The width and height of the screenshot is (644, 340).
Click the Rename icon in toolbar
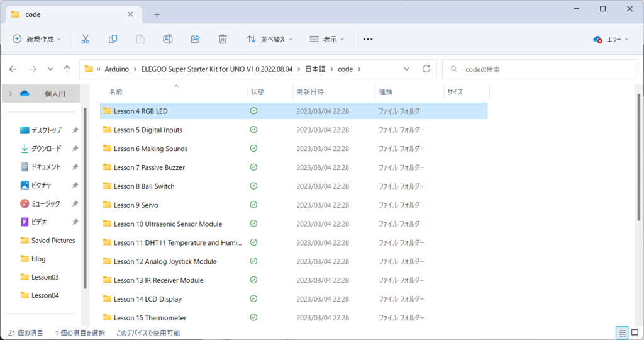pos(167,39)
